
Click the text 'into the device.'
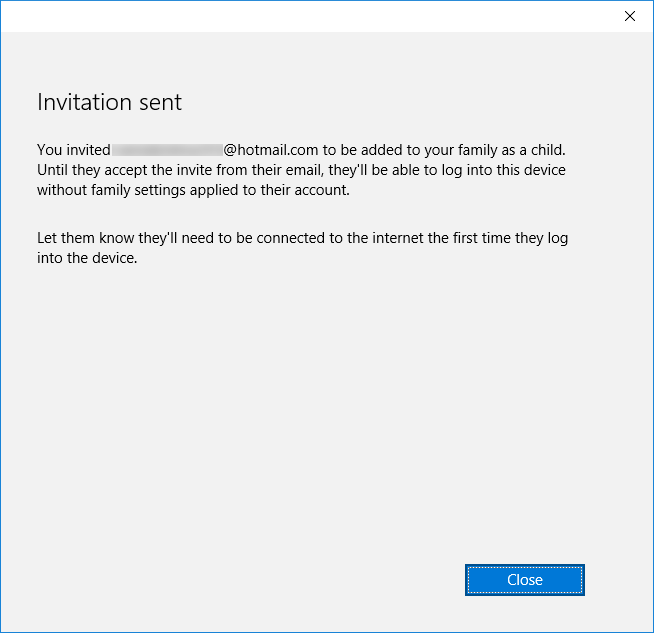(86, 259)
